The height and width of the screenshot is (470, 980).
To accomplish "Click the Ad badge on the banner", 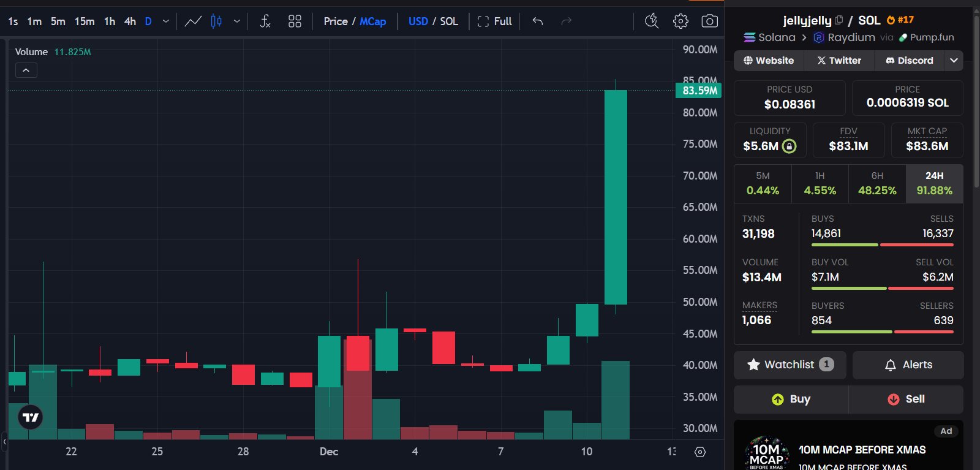I will pos(946,431).
